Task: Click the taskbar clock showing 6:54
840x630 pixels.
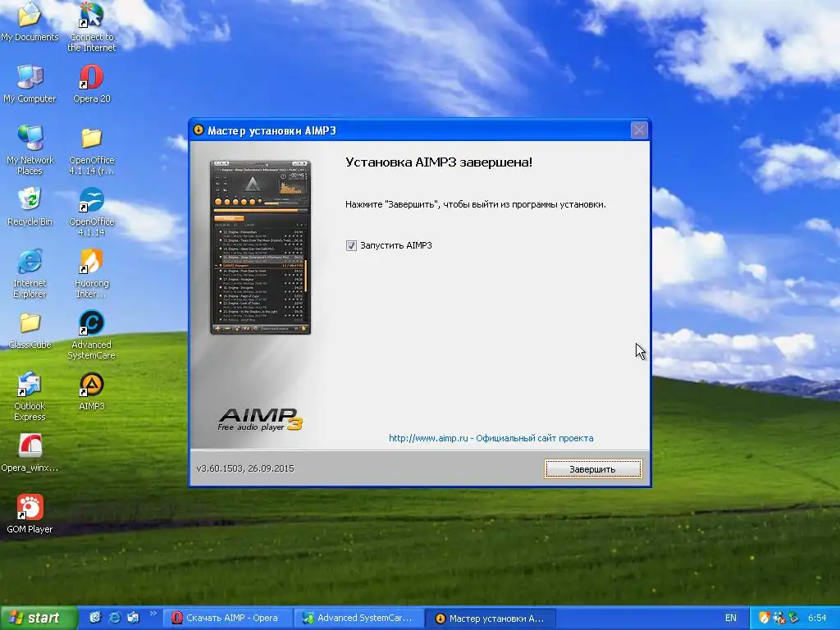Action: tap(817, 618)
